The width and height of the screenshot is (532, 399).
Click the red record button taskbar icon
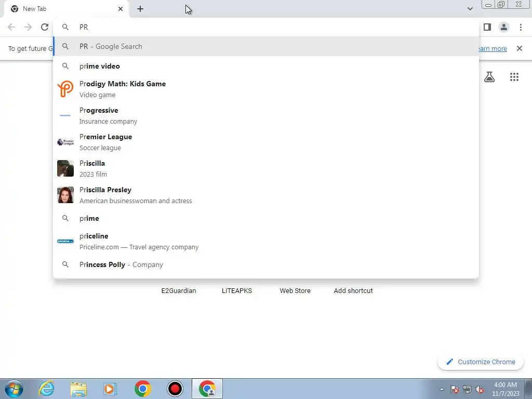pos(175,389)
